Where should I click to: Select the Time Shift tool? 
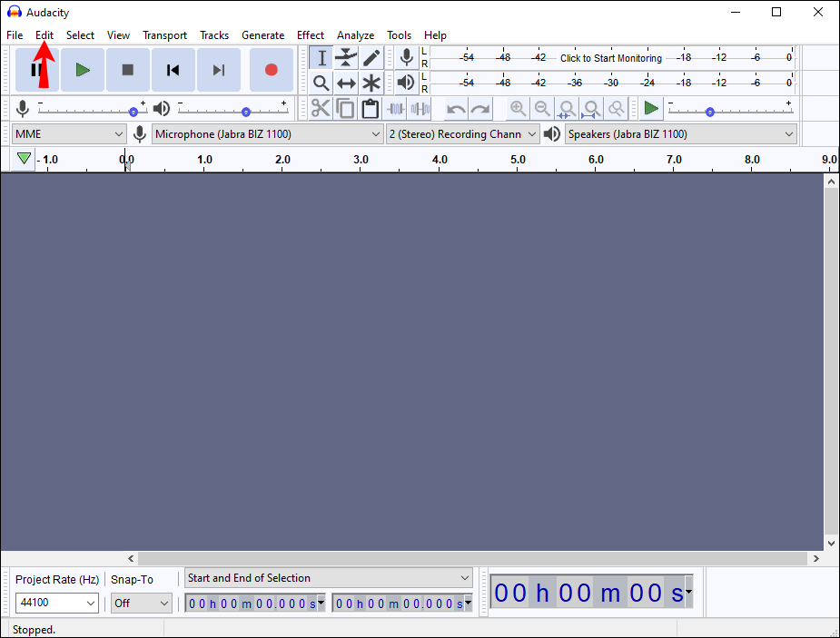[x=346, y=83]
